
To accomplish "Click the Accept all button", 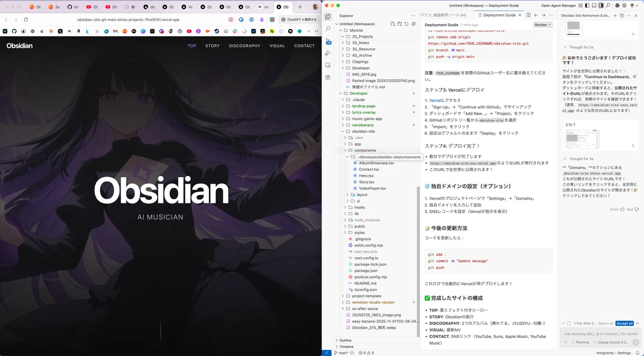I will (625, 323).
